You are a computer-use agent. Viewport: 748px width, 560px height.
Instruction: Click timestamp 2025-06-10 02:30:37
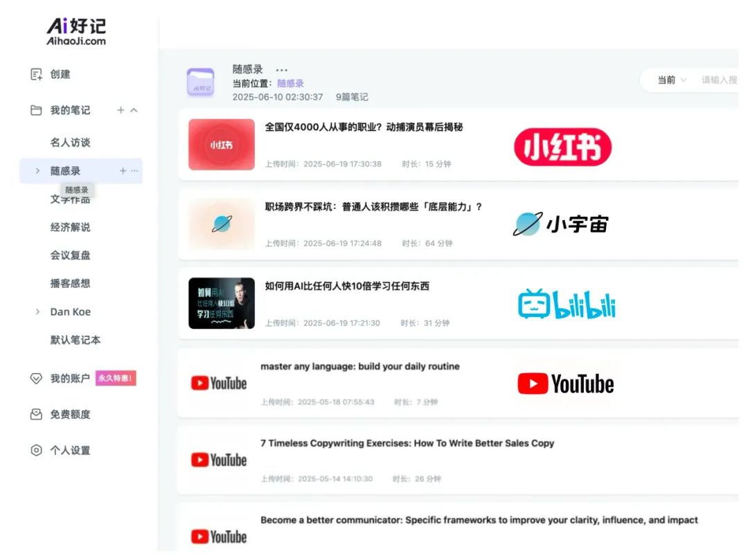pyautogui.click(x=278, y=97)
